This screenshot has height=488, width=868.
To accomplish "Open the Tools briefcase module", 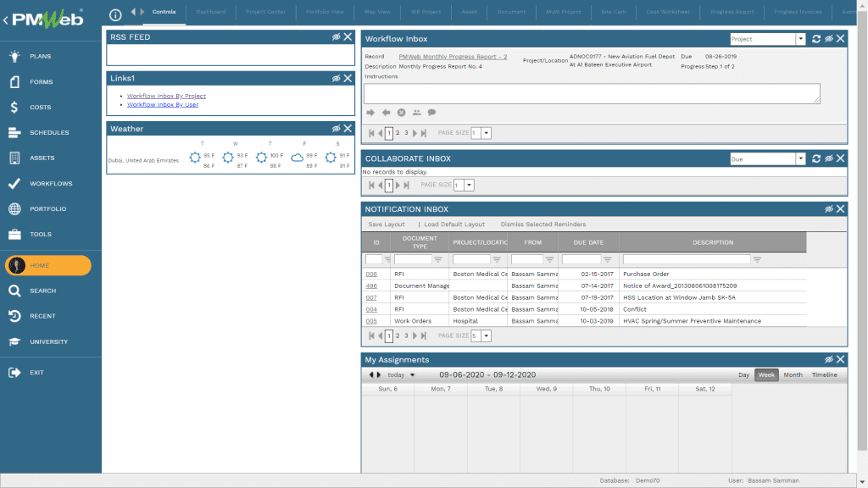I will (x=40, y=235).
